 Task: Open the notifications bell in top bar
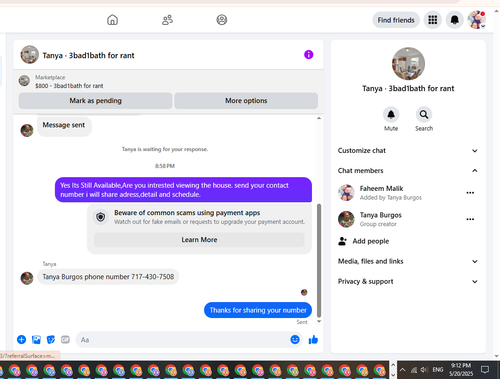[x=455, y=20]
